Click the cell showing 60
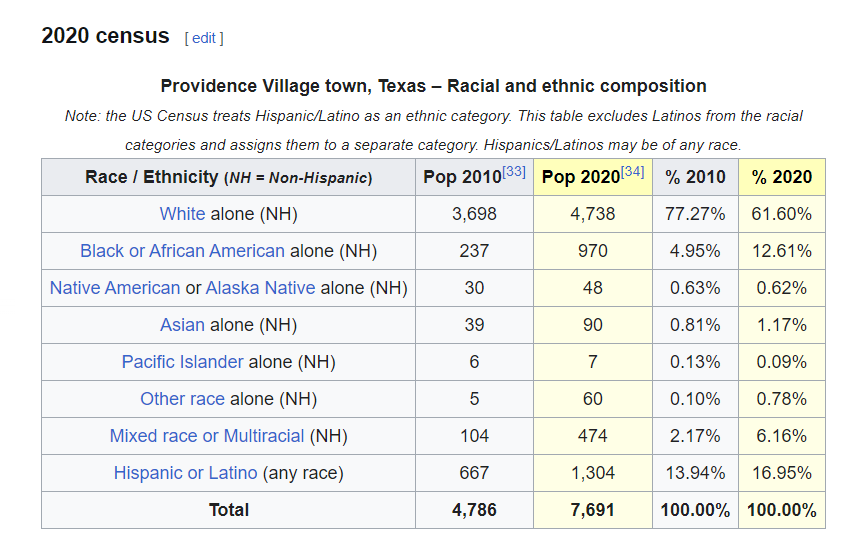The width and height of the screenshot is (846, 541). tap(592, 399)
